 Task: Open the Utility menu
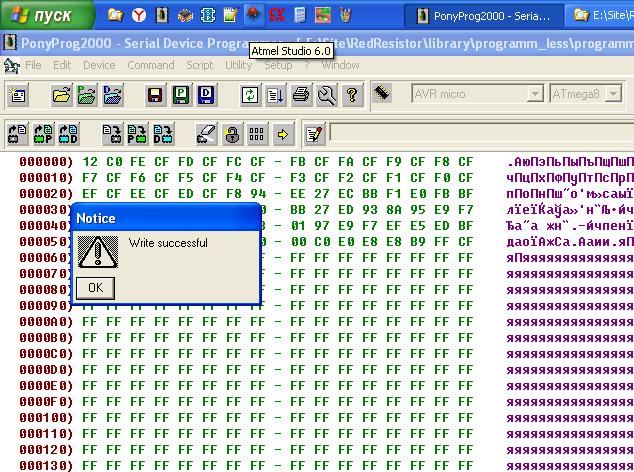(x=238, y=65)
